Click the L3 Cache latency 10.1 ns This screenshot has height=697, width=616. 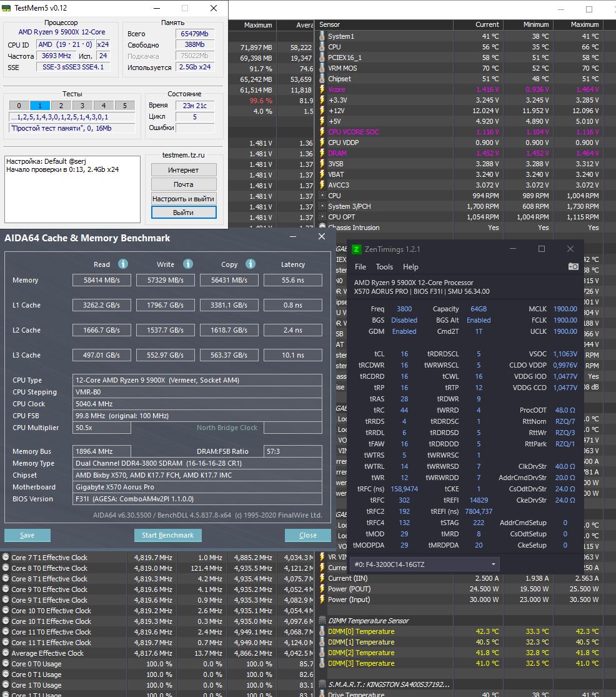pyautogui.click(x=292, y=355)
